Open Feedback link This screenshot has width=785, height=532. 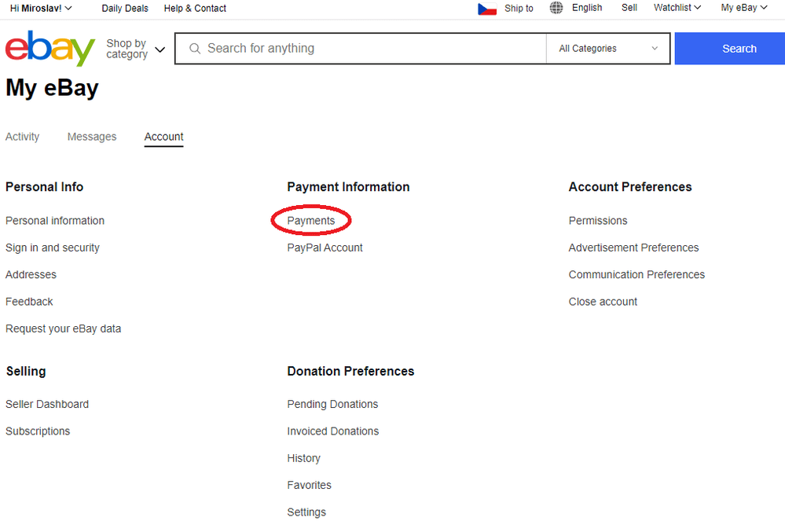pos(29,302)
